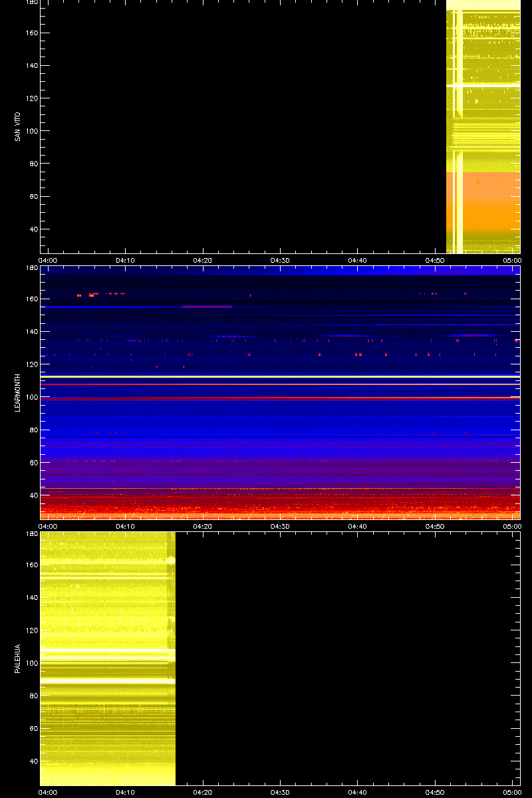Click 04:20 tick under San Vito plot
The width and height of the screenshot is (532, 798).
point(203,260)
